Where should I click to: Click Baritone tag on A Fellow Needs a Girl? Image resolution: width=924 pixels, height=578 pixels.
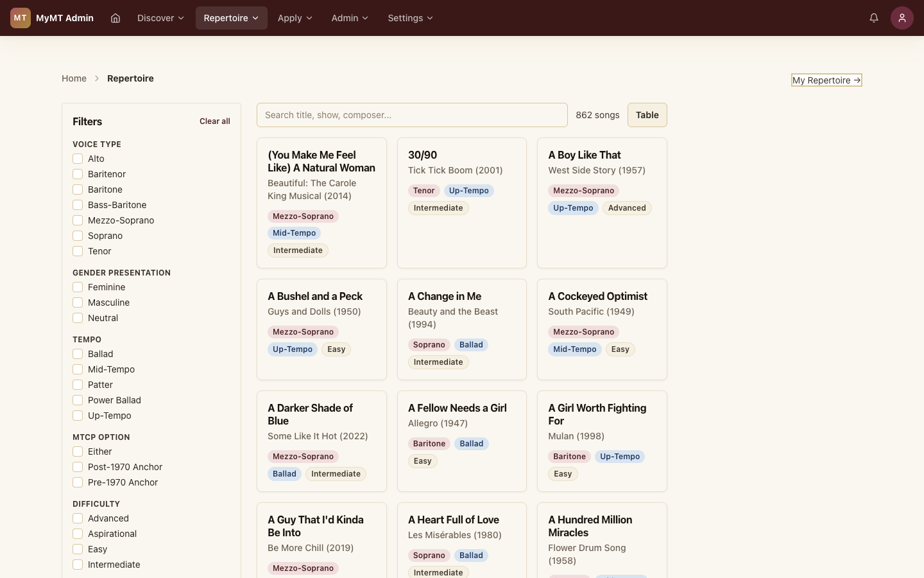click(x=429, y=444)
